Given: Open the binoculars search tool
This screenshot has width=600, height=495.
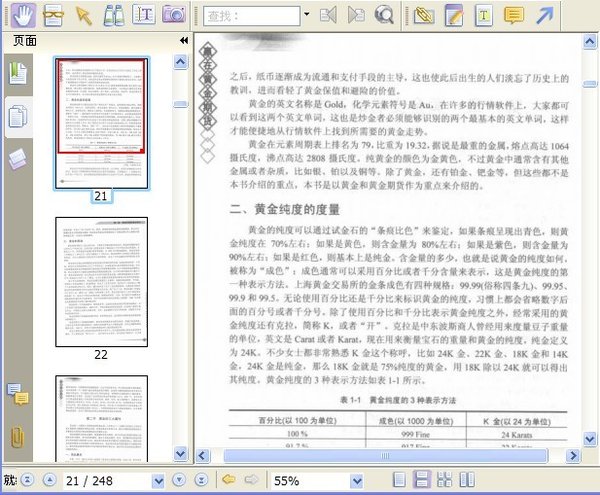Looking at the screenshot, I should tap(114, 15).
